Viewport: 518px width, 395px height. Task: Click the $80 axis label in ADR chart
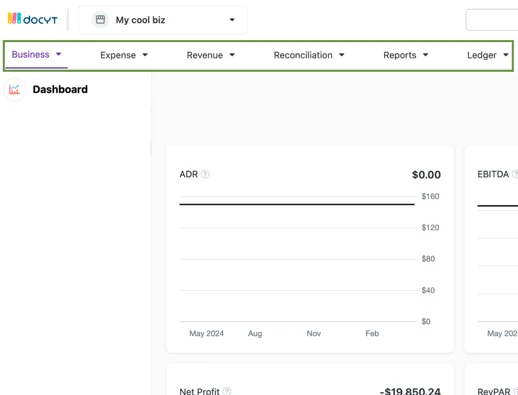click(428, 259)
